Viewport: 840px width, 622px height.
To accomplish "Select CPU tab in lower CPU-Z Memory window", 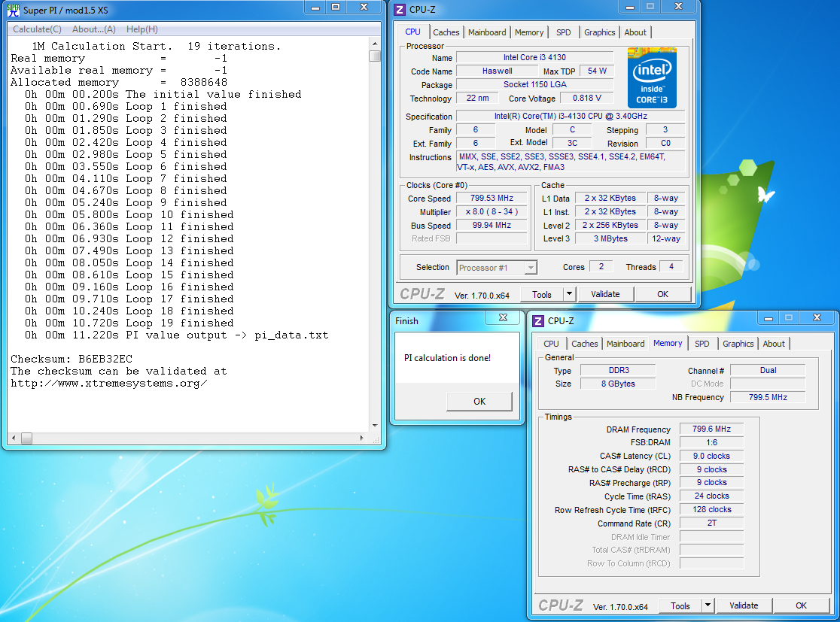I will click(x=551, y=344).
